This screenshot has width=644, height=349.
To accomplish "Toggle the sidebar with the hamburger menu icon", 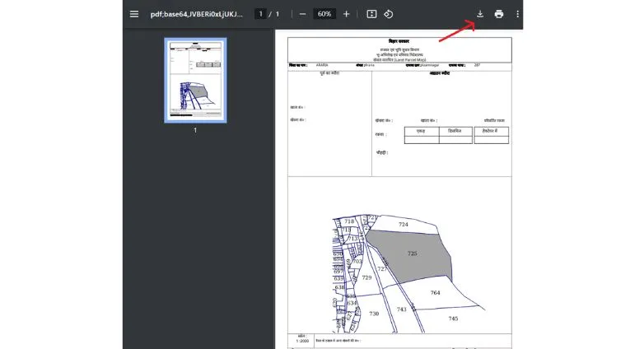I will (x=134, y=14).
